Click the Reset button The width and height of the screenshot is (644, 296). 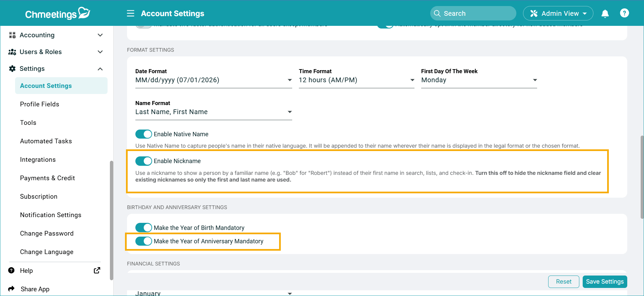pyautogui.click(x=564, y=282)
